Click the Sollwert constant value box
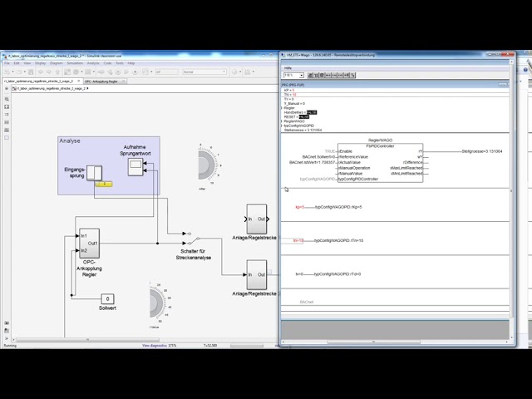 (106, 298)
